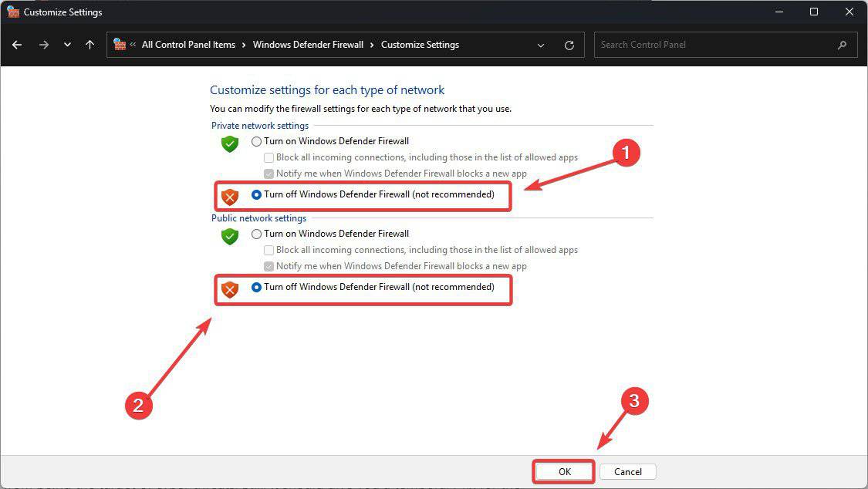Toggle private 'Notify me when' checkbox
Screen dimensions: 868x489
coord(269,174)
